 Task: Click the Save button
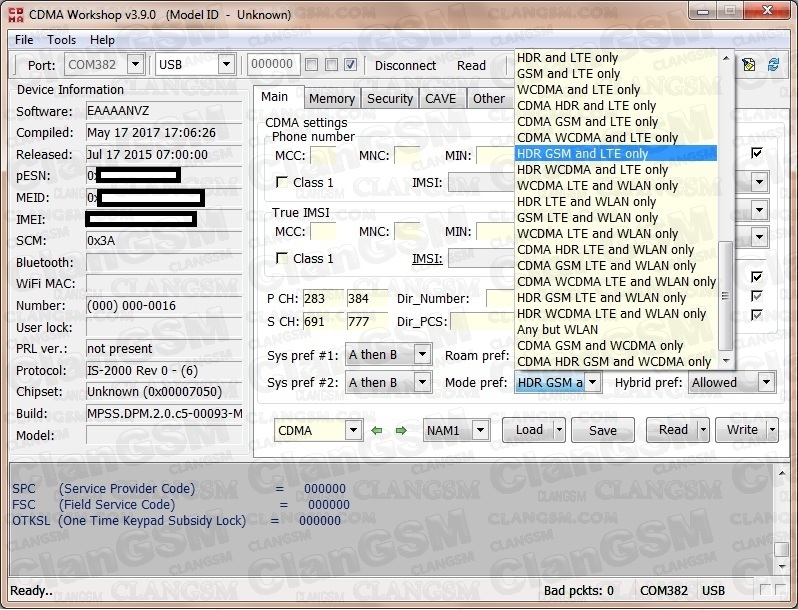pos(603,430)
